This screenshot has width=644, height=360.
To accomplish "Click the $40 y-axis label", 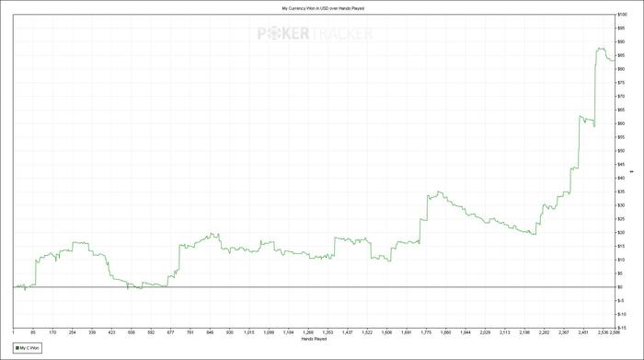I will coord(621,178).
